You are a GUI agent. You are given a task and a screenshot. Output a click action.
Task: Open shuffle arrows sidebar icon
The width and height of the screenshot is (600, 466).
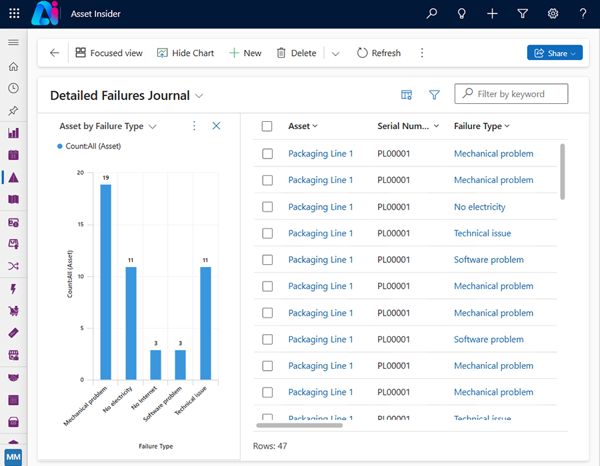tap(13, 266)
